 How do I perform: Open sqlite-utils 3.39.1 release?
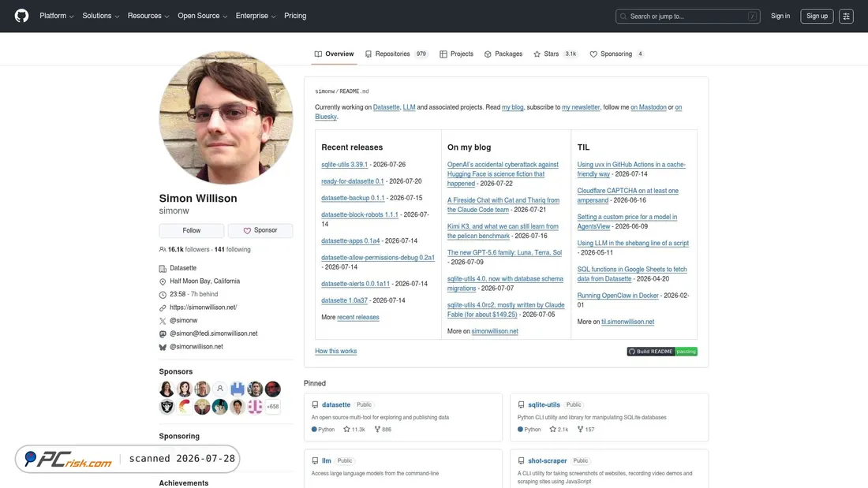tap(344, 165)
